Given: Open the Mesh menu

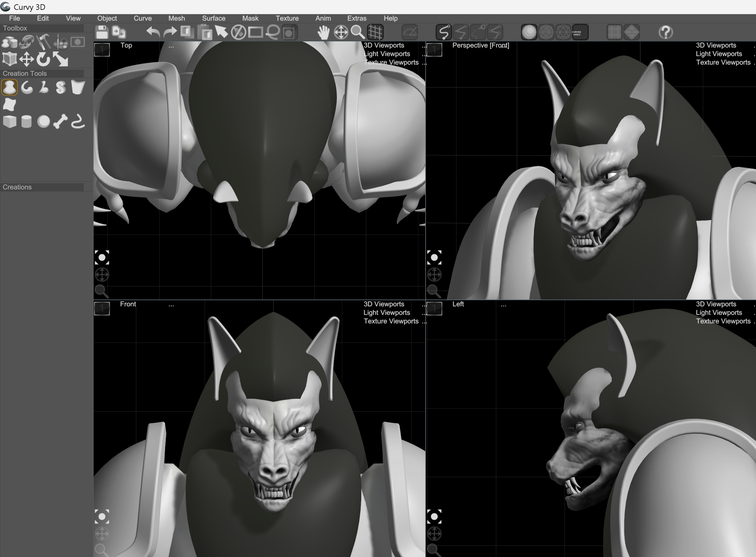Looking at the screenshot, I should [177, 18].
